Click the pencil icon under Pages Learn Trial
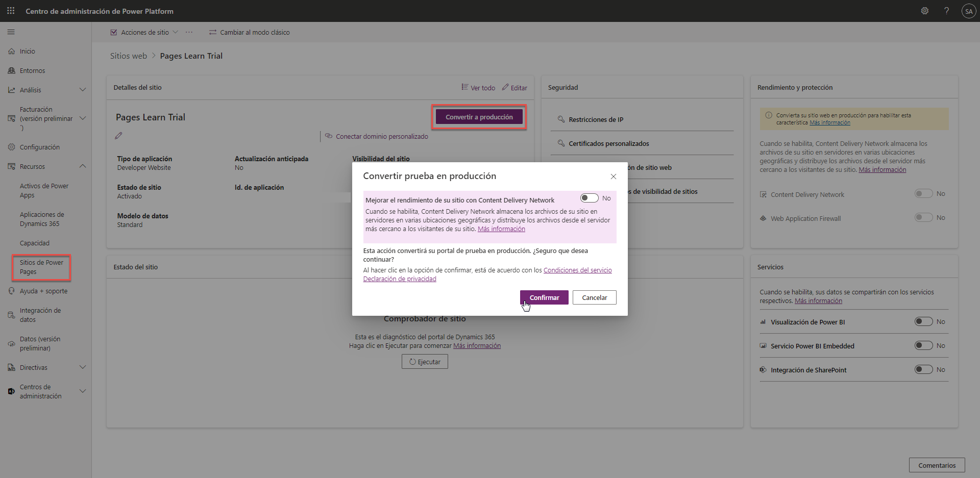The width and height of the screenshot is (980, 478). pyautogui.click(x=118, y=136)
